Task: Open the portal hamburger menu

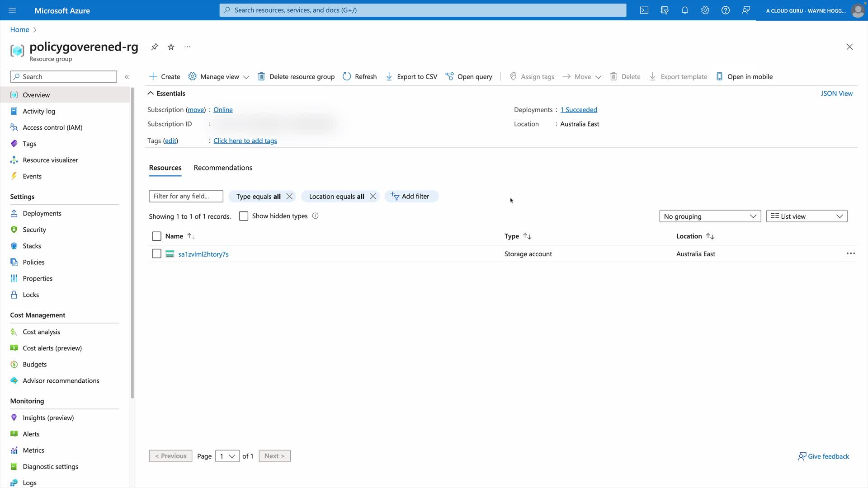Action: click(12, 10)
